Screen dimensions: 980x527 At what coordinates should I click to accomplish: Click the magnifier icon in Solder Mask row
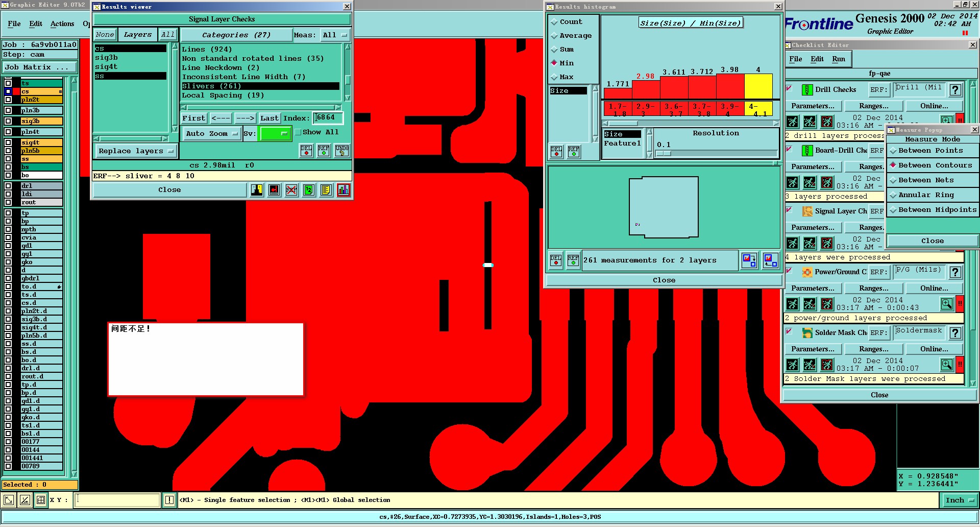pyautogui.click(x=947, y=365)
